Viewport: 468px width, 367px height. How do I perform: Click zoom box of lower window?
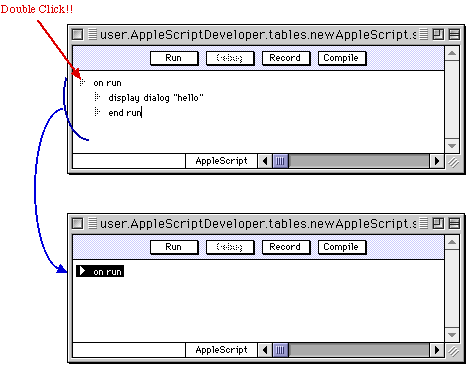click(438, 223)
